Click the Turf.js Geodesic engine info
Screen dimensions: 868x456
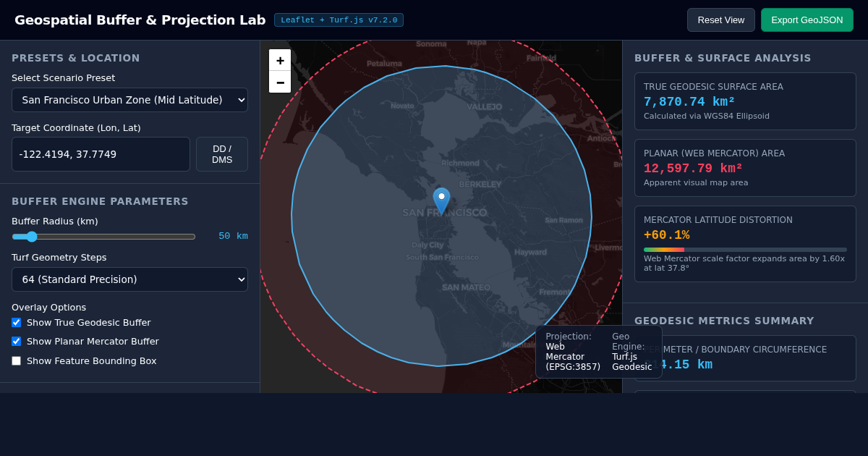(631, 362)
